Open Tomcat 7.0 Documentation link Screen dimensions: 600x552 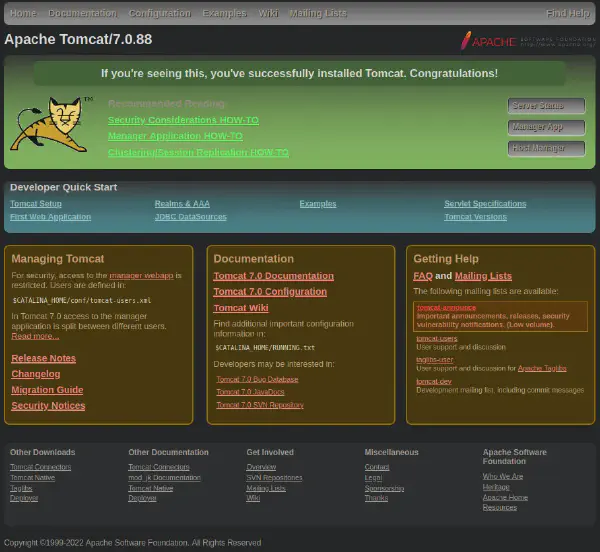coord(274,276)
